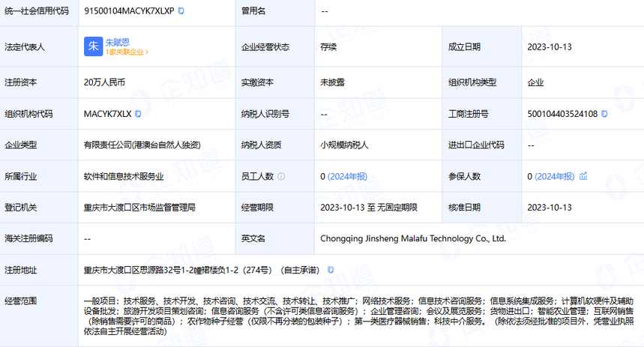Select the 经营范围 business scope paragraph
The image size is (644, 347).
click(x=358, y=316)
